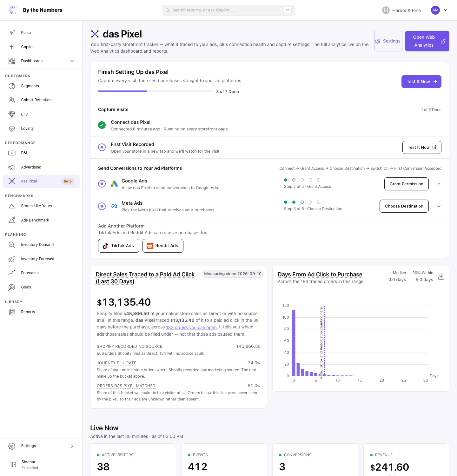Click the Segments pie icon in sidebar
This screenshot has width=457, height=476.
coord(12,86)
